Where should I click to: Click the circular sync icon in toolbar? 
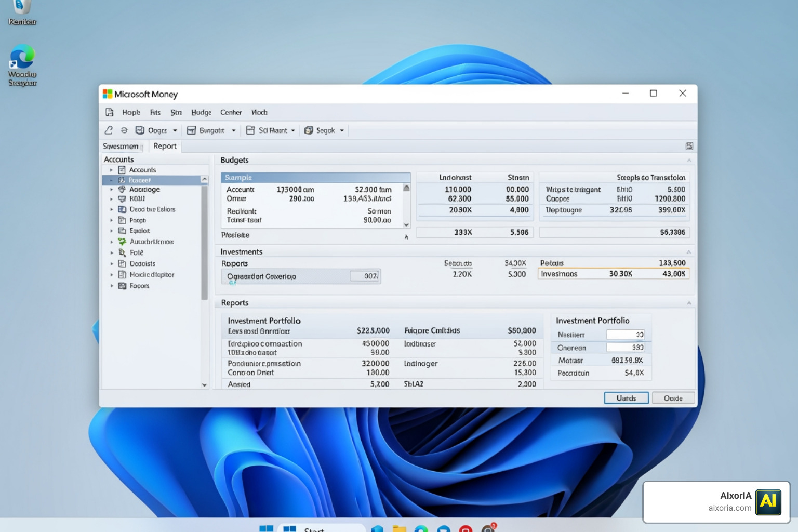point(124,130)
